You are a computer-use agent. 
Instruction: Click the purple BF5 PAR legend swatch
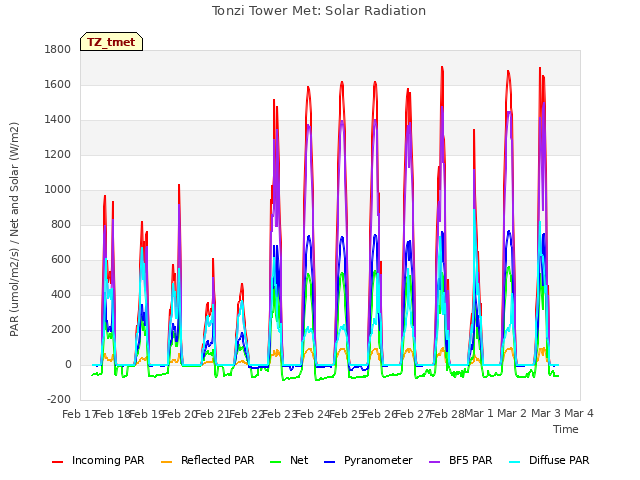click(x=435, y=462)
